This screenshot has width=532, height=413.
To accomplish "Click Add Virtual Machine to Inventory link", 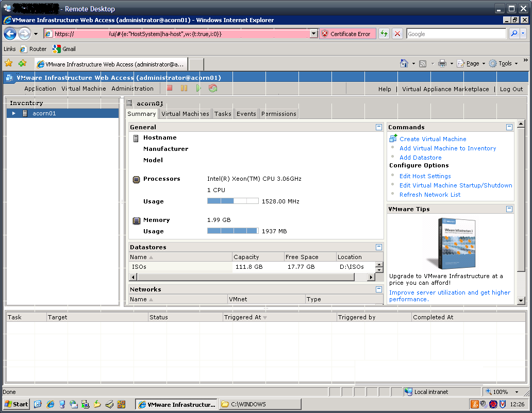I will [447, 148].
